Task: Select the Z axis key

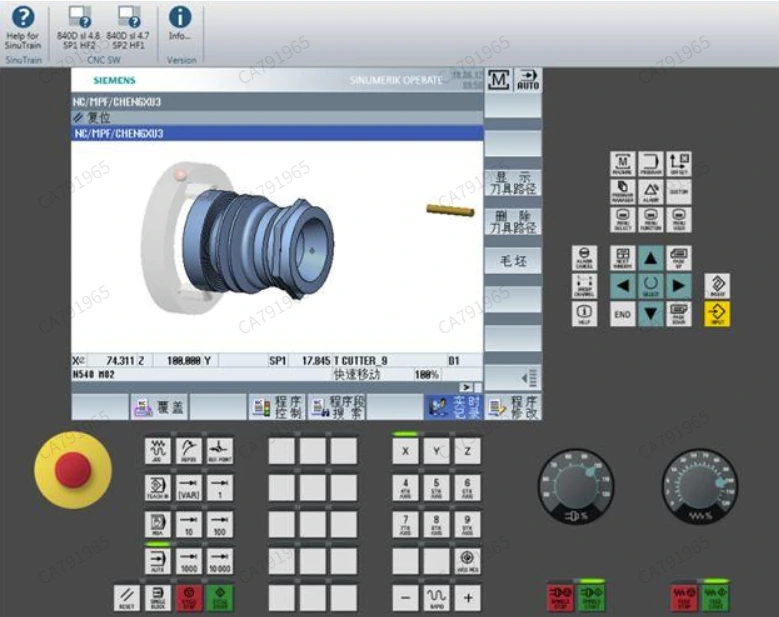Action: 467,451
